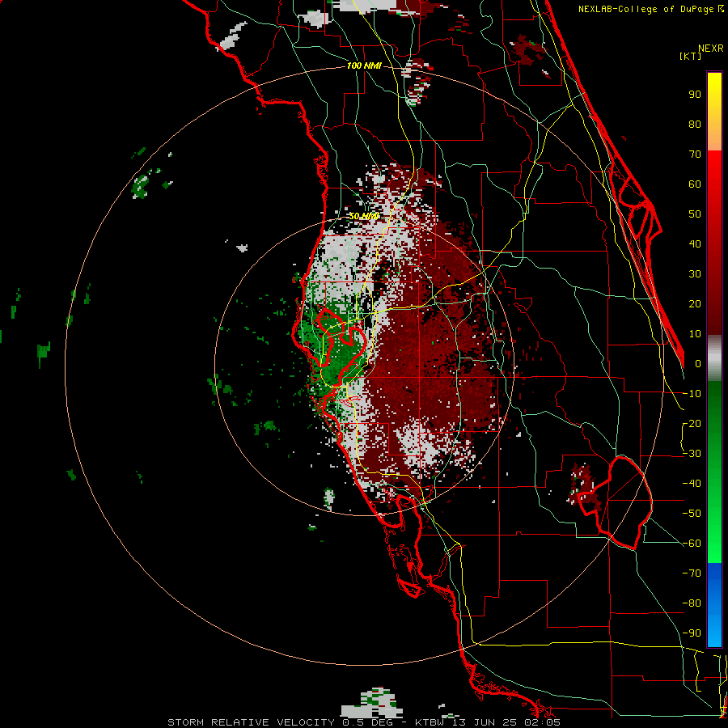Screen dimensions: 728x728
Task: Click the "0" knot scale label
Action: pos(698,364)
